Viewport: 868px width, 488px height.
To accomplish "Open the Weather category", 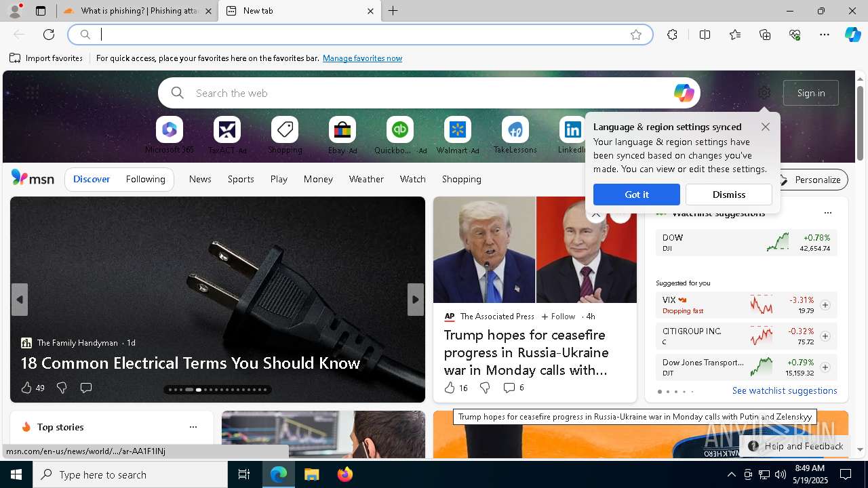I will pyautogui.click(x=366, y=179).
